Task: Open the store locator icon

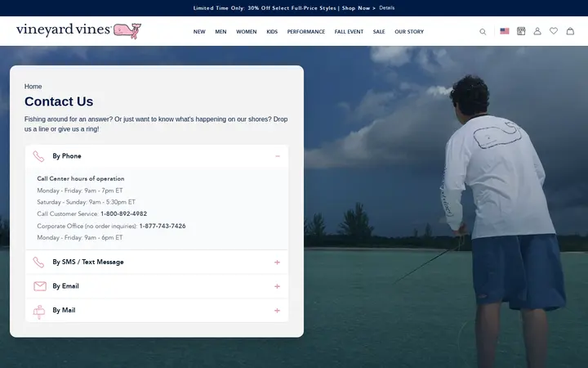Action: click(x=521, y=31)
